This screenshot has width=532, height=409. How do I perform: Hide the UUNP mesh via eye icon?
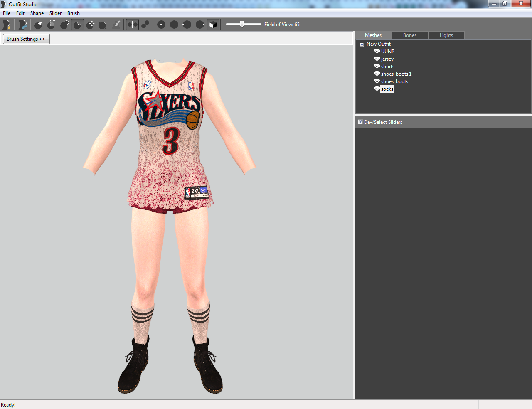coord(377,52)
